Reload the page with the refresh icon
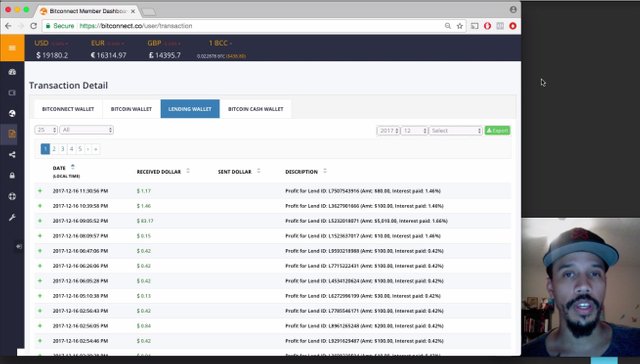640x364 pixels. pos(33,26)
